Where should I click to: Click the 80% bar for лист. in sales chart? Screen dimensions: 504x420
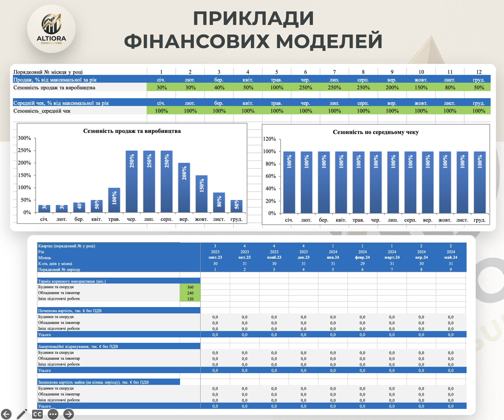[x=219, y=202]
